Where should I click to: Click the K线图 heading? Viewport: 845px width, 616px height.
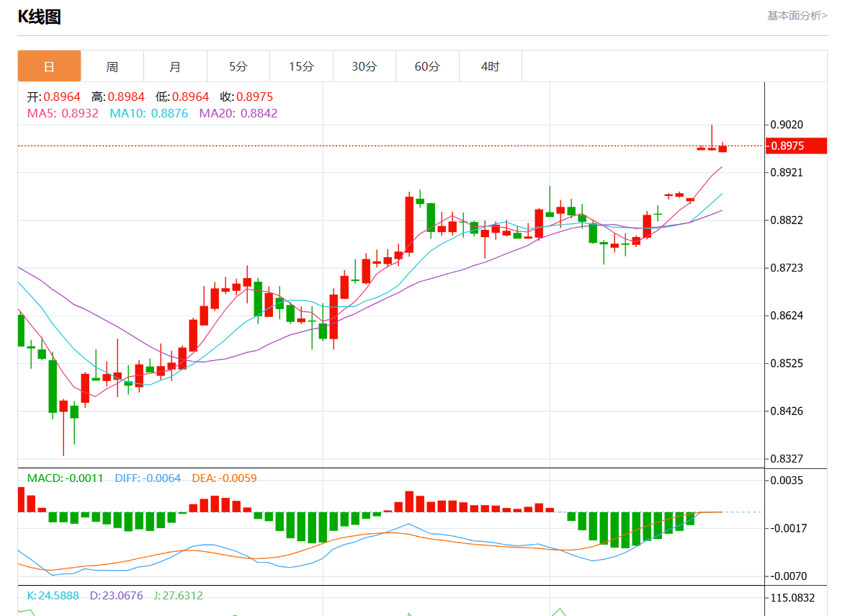pos(39,17)
